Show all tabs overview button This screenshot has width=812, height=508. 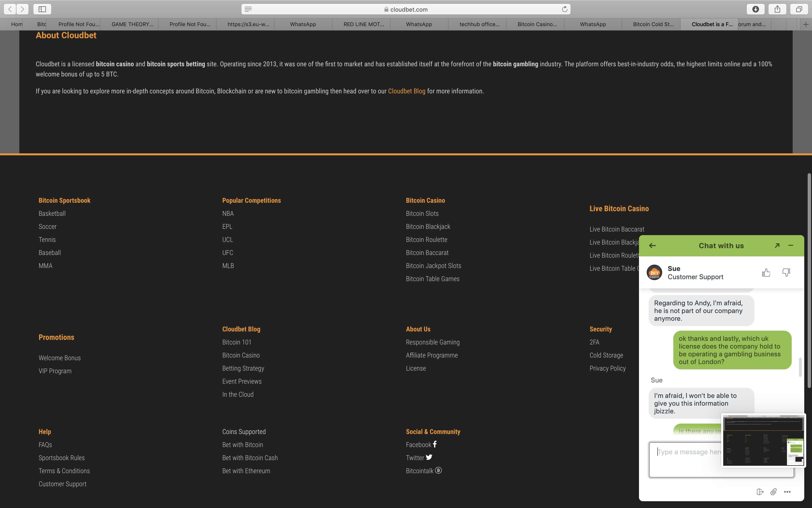click(x=799, y=9)
